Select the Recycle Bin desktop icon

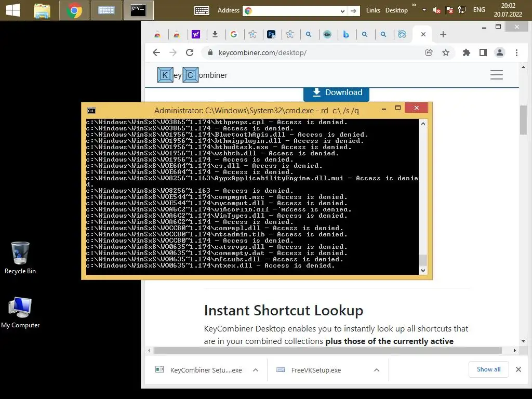tap(20, 258)
